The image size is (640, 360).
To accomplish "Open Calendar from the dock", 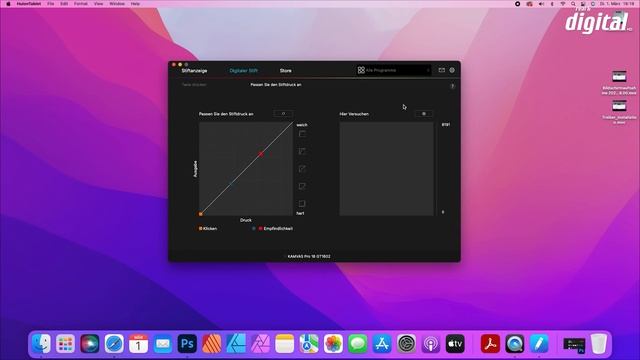I will point(138,344).
